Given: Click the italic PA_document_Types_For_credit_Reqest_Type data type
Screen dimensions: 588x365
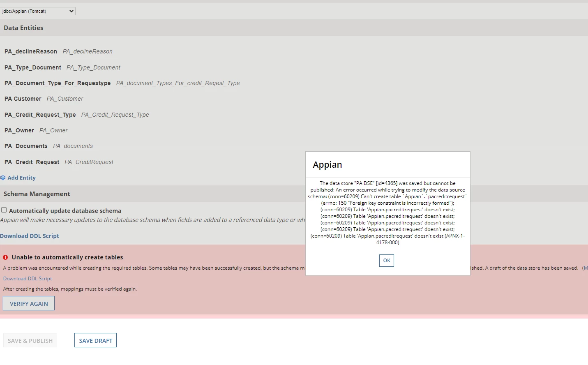Looking at the screenshot, I should 178,83.
